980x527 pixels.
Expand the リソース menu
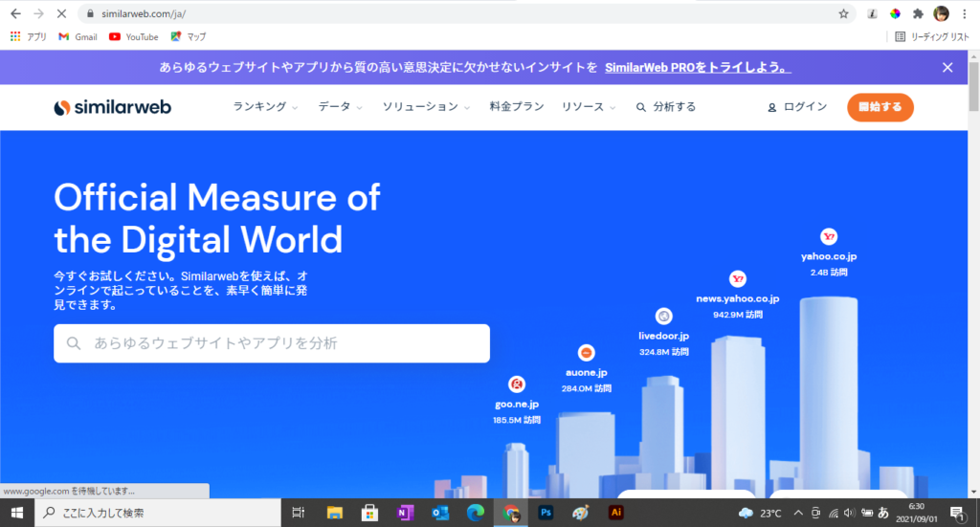589,107
